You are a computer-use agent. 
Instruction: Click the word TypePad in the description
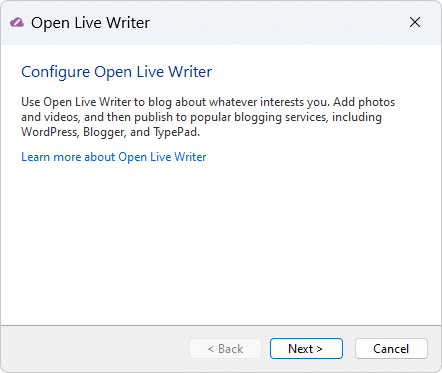176,132
